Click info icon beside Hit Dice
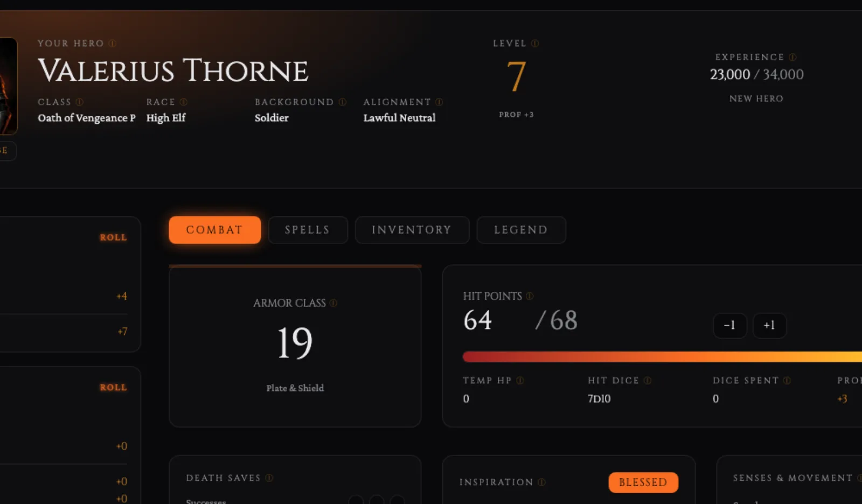Screen dimensions: 862x504 [648, 381]
